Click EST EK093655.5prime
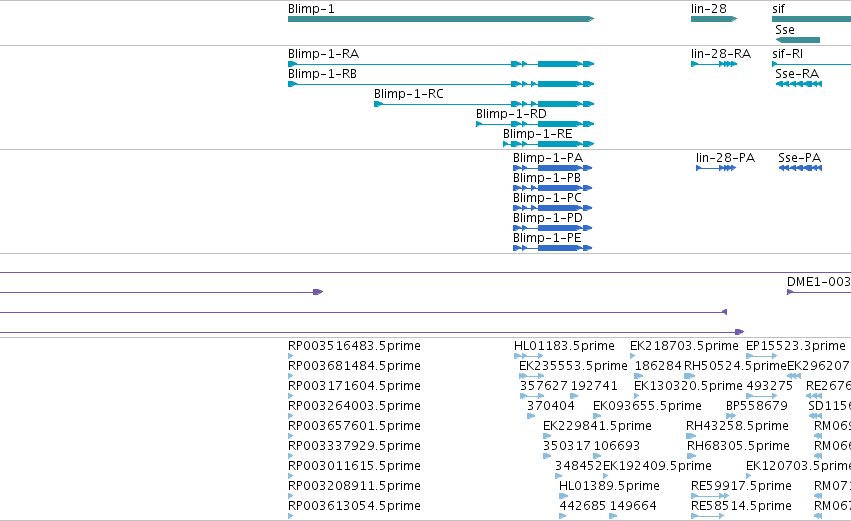Image resolution: width=851 pixels, height=521 pixels. (647, 406)
